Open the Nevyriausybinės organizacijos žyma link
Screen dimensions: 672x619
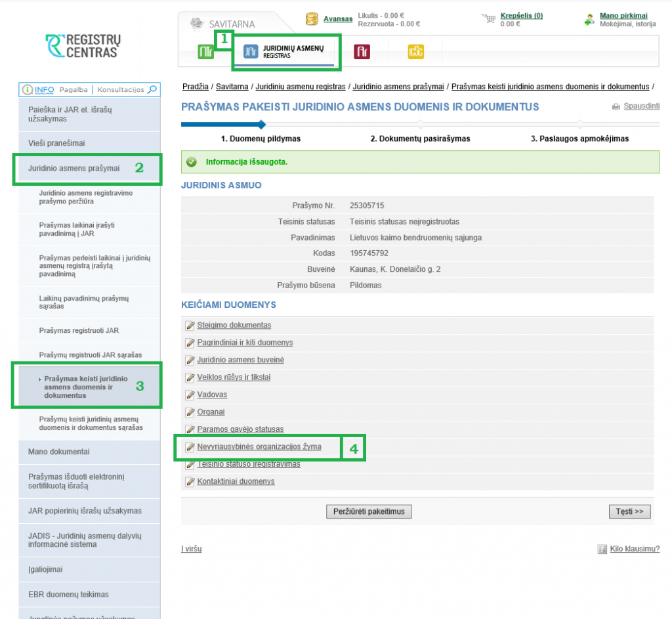tap(259, 446)
